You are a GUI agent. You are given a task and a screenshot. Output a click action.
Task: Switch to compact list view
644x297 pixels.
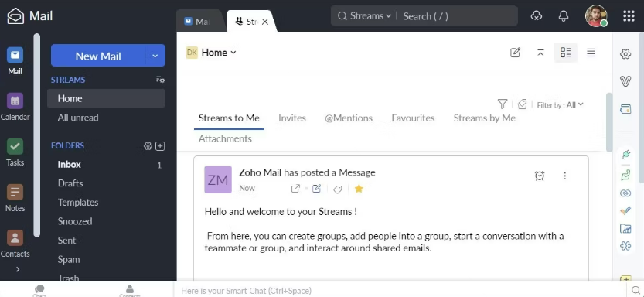pyautogui.click(x=591, y=53)
